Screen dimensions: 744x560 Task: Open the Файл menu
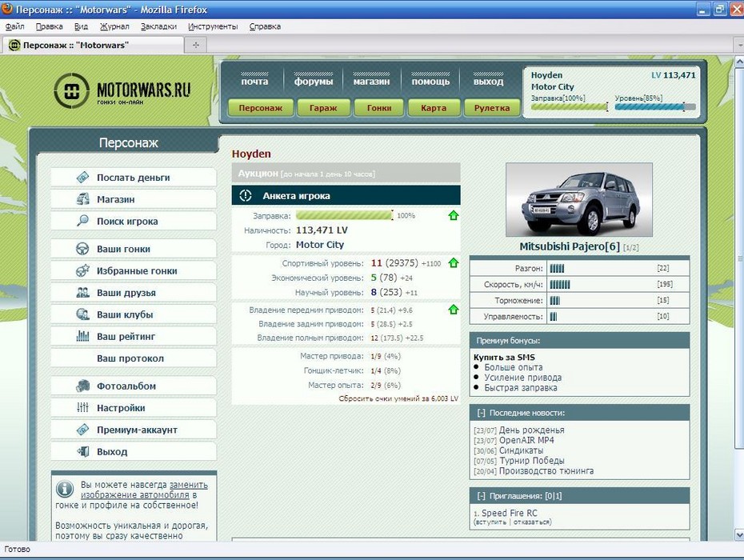pos(14,26)
